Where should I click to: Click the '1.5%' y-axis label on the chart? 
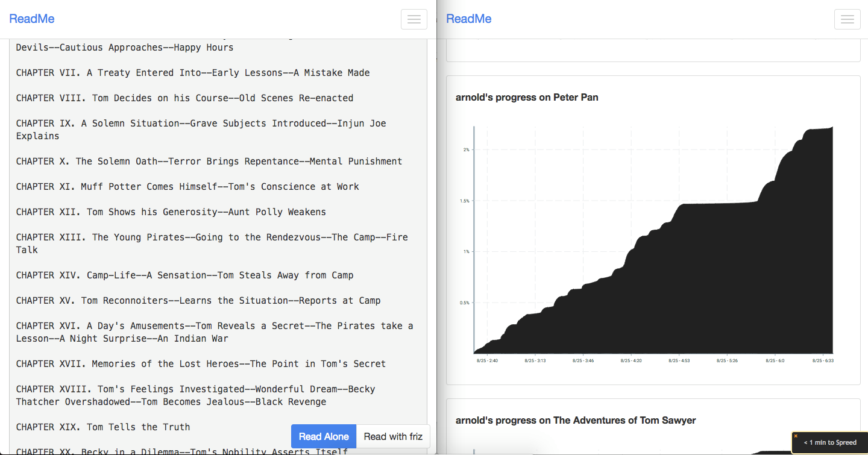point(464,201)
